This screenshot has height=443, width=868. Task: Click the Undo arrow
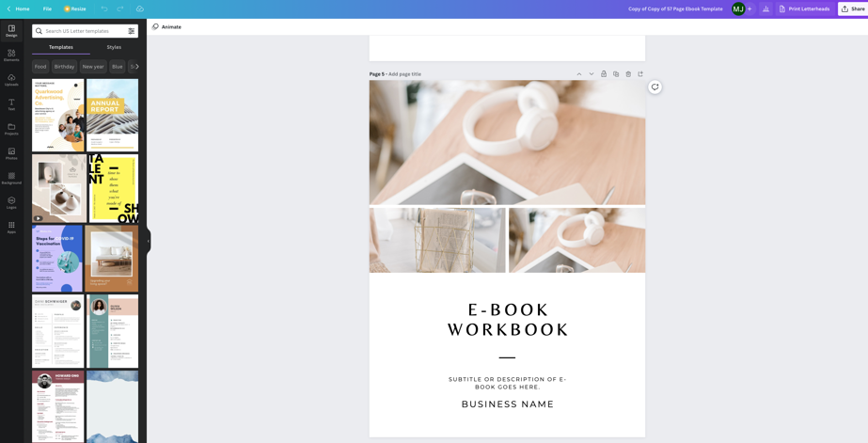(104, 8)
